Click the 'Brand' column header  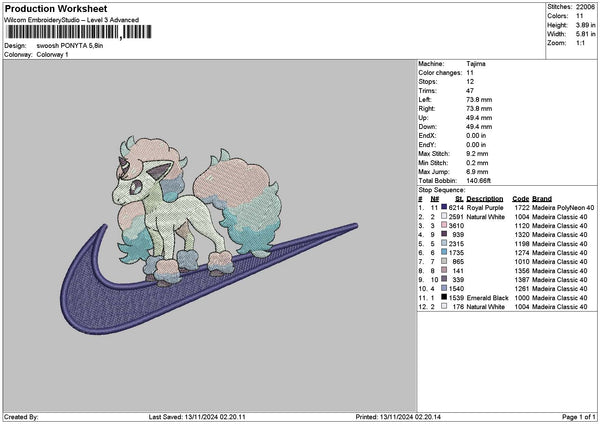pyautogui.click(x=542, y=199)
